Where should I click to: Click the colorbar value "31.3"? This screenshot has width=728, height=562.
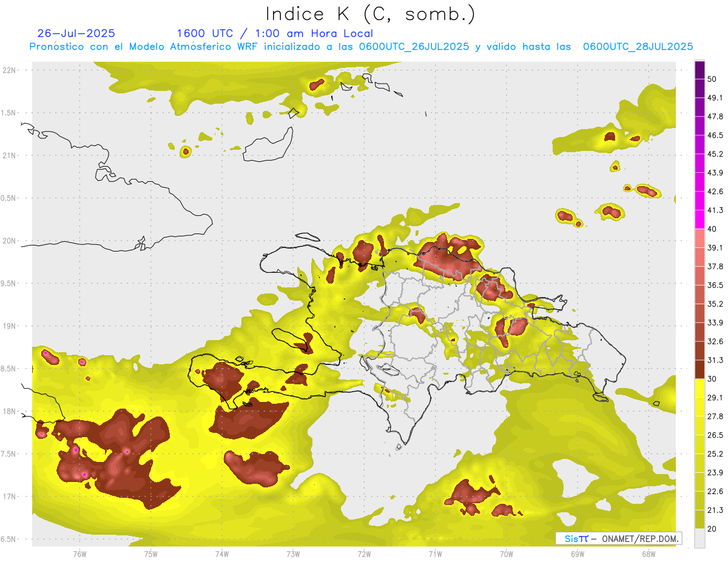click(x=715, y=360)
